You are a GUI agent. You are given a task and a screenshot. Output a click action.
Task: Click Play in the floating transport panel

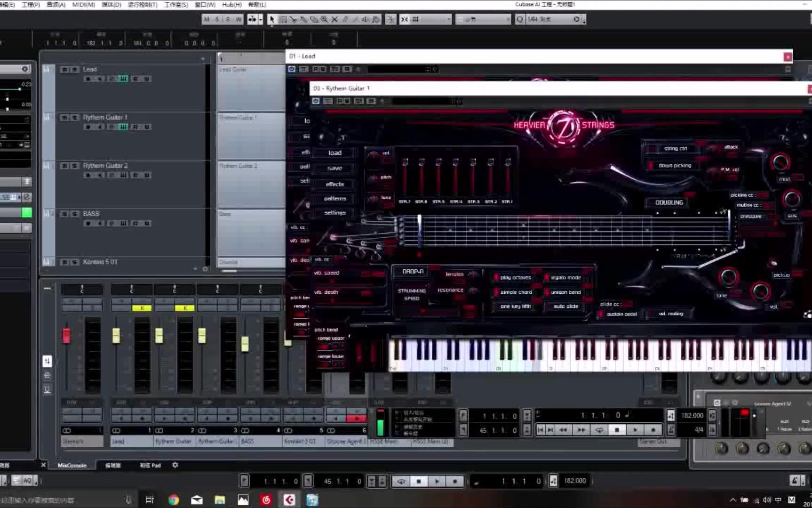pyautogui.click(x=635, y=429)
